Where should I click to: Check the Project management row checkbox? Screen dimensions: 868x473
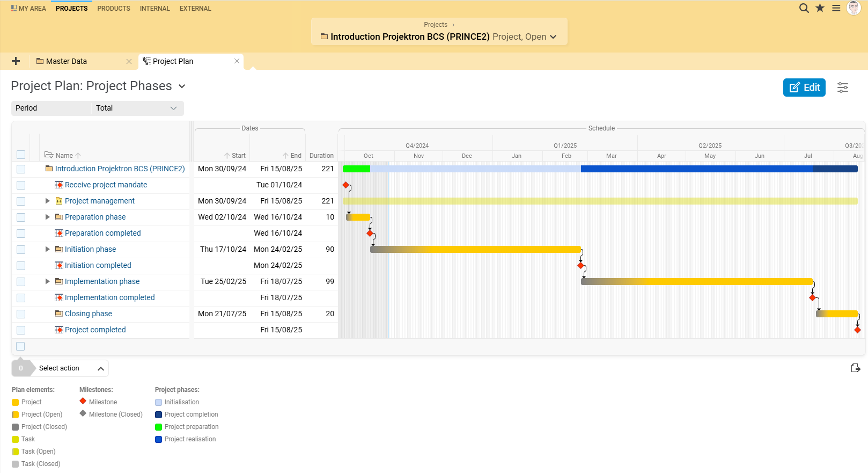(x=21, y=201)
